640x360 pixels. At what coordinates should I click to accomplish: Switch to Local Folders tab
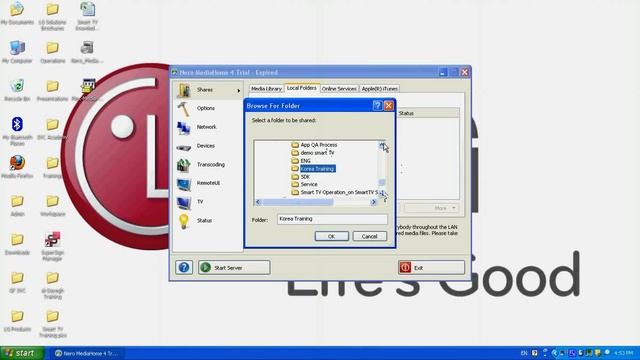[x=301, y=88]
